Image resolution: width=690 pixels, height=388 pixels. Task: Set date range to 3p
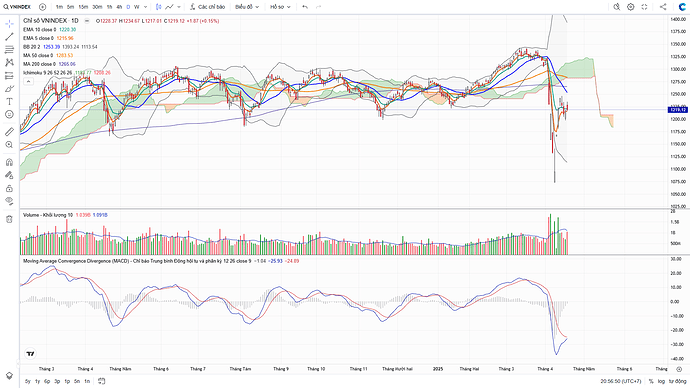pos(57,381)
